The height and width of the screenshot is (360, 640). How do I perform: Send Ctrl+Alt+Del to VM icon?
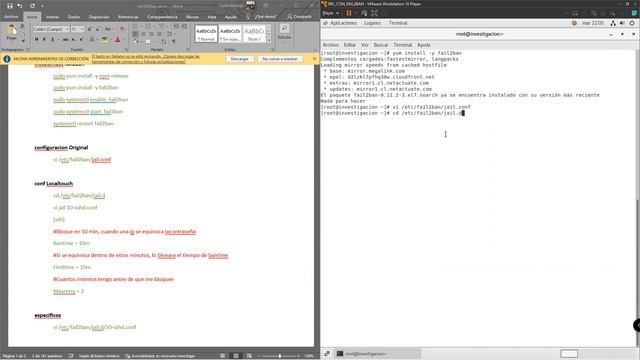click(x=364, y=13)
